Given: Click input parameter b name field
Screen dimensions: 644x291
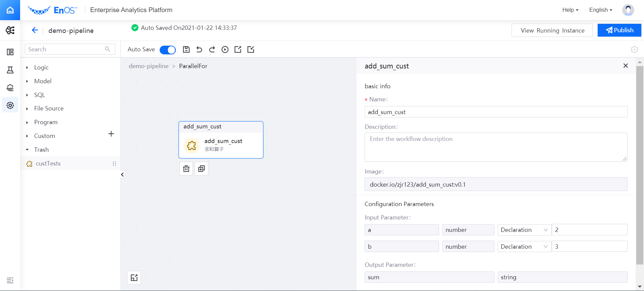Looking at the screenshot, I should (x=401, y=247).
